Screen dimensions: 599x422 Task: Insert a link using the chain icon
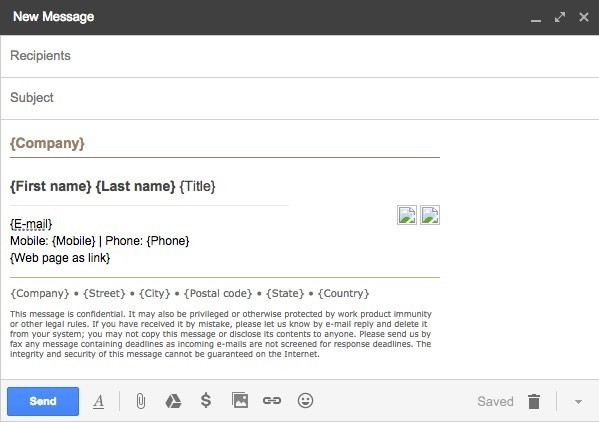[x=272, y=401]
